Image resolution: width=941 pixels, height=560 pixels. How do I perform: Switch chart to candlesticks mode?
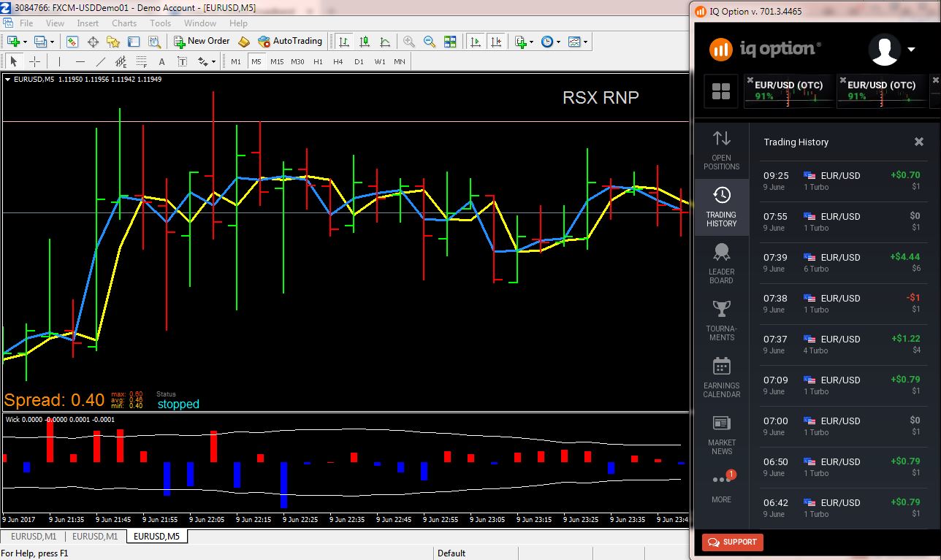[x=365, y=42]
